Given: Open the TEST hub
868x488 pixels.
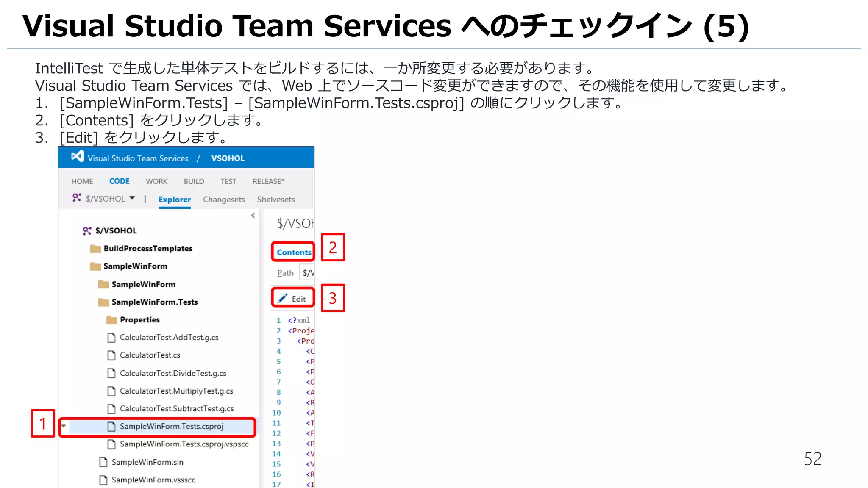Looking at the screenshot, I should click(x=228, y=181).
